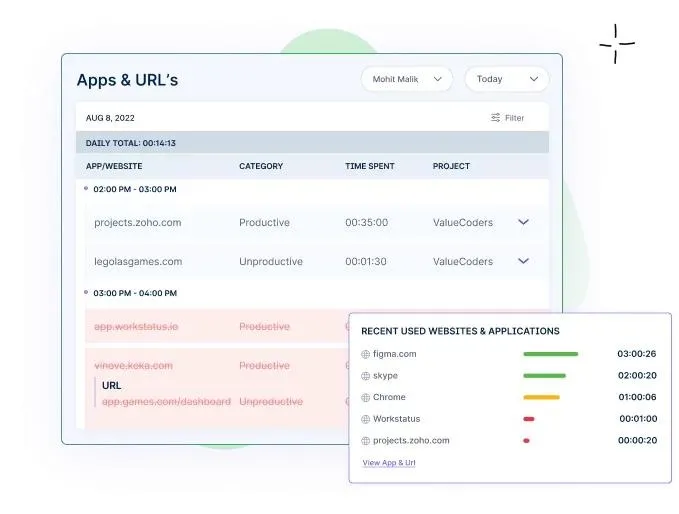Click the globe icon next to Workstatus
Screen dimensions: 679x514
(365, 419)
